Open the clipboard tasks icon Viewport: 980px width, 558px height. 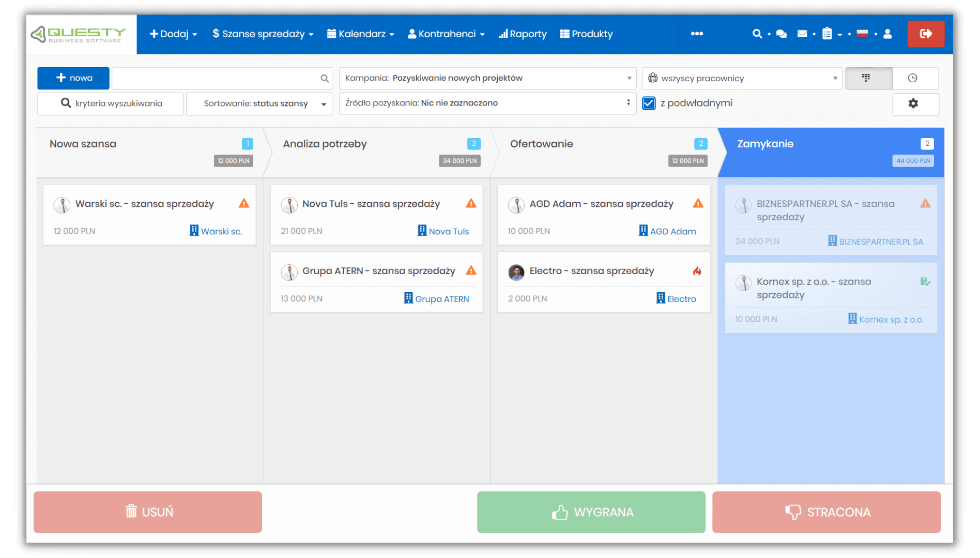pyautogui.click(x=827, y=34)
